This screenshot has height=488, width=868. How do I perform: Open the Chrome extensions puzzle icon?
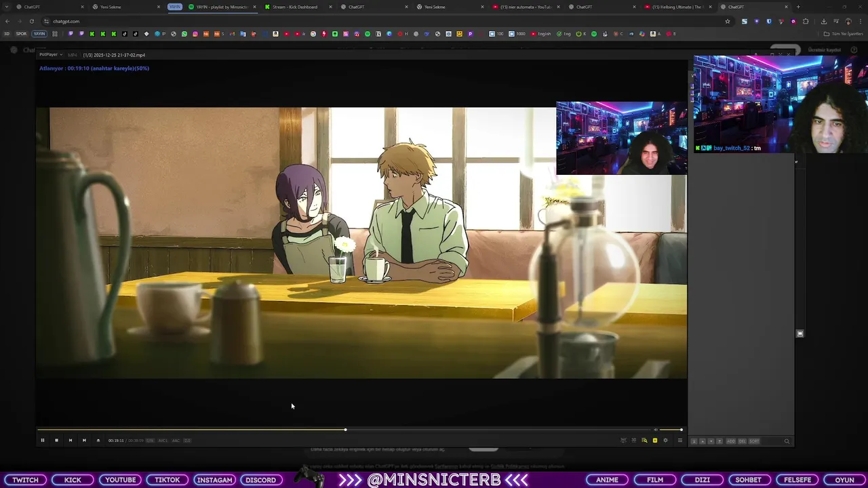point(806,21)
